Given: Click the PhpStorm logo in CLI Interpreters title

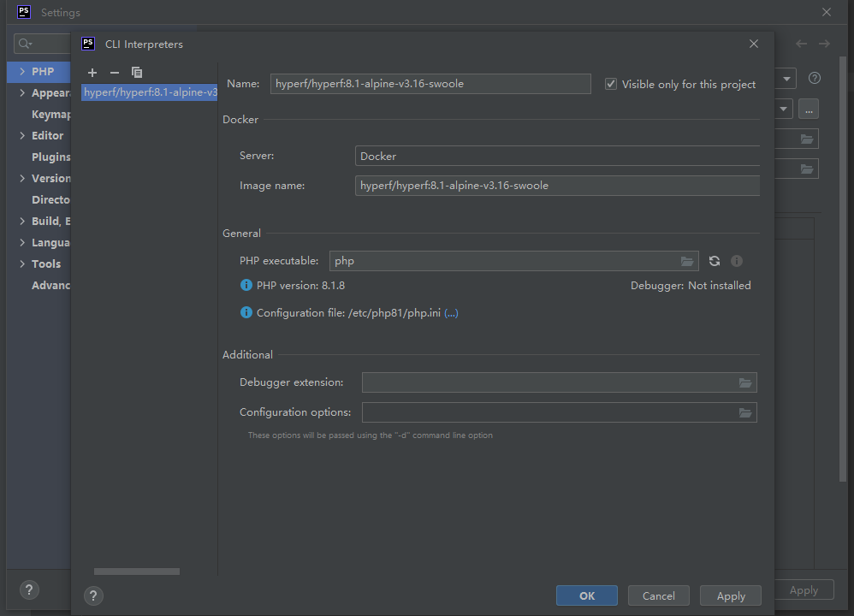Looking at the screenshot, I should pyautogui.click(x=88, y=44).
